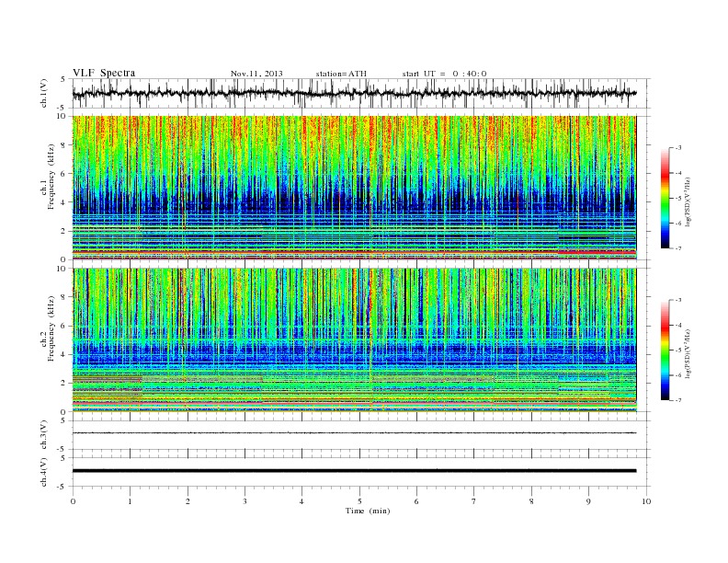
Task: Click the ch.2 colorbar "-4" tick value
Action: click(678, 325)
